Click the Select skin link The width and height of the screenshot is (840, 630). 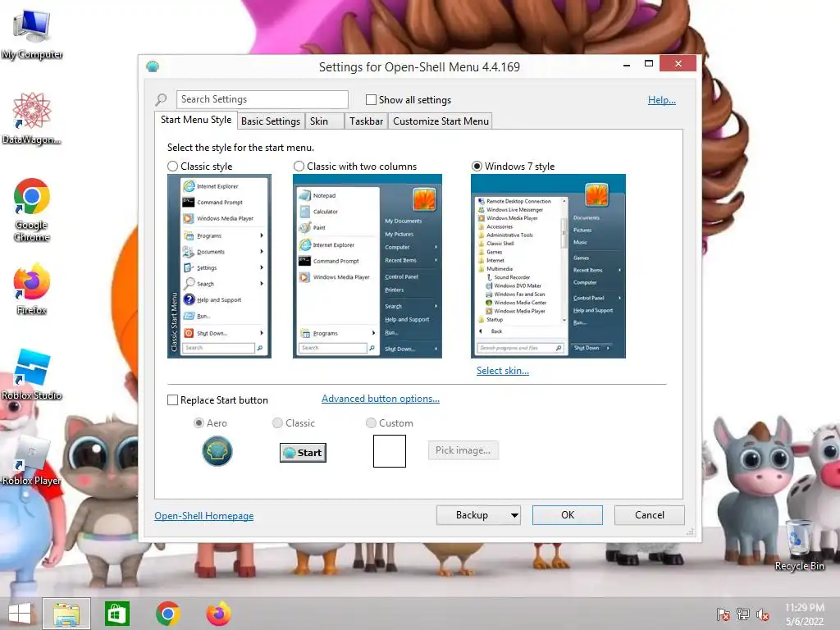click(503, 371)
